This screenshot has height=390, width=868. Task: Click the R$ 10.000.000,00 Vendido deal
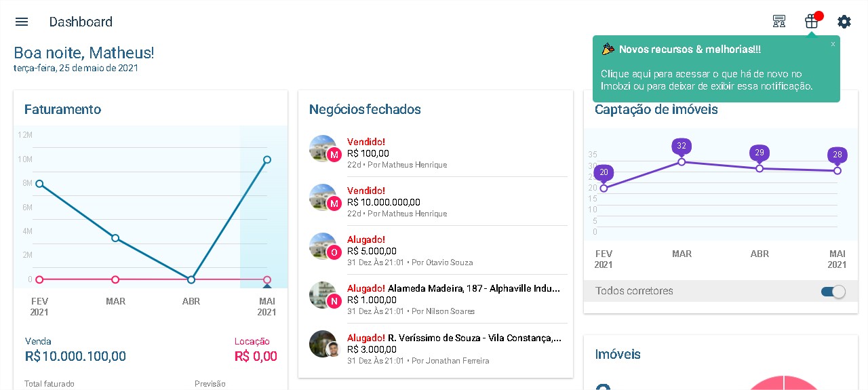437,201
